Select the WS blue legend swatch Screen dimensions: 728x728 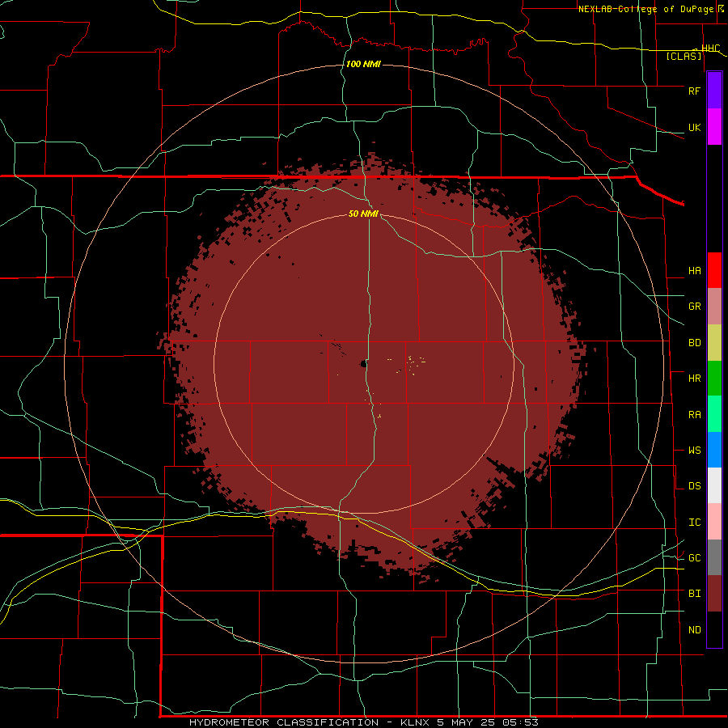pos(714,450)
